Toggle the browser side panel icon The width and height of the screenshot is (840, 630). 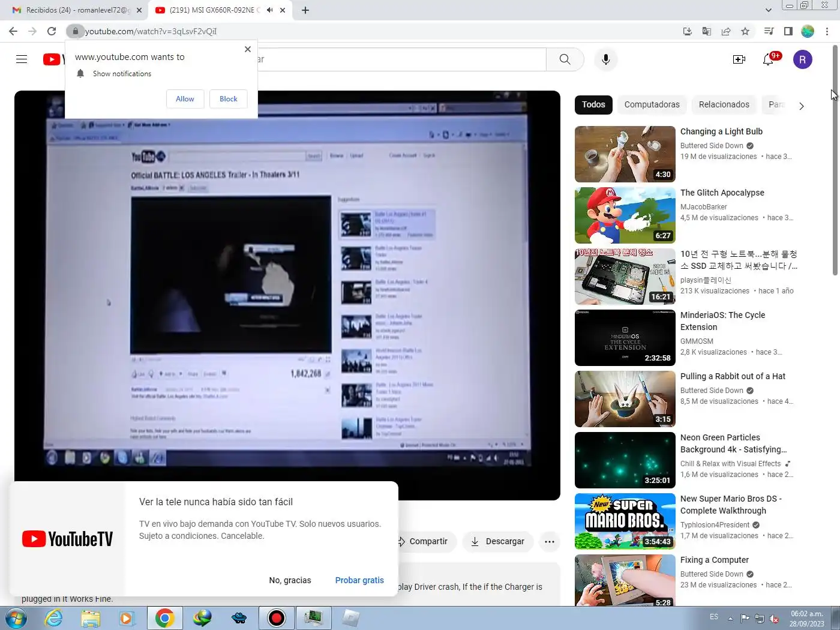788,31
